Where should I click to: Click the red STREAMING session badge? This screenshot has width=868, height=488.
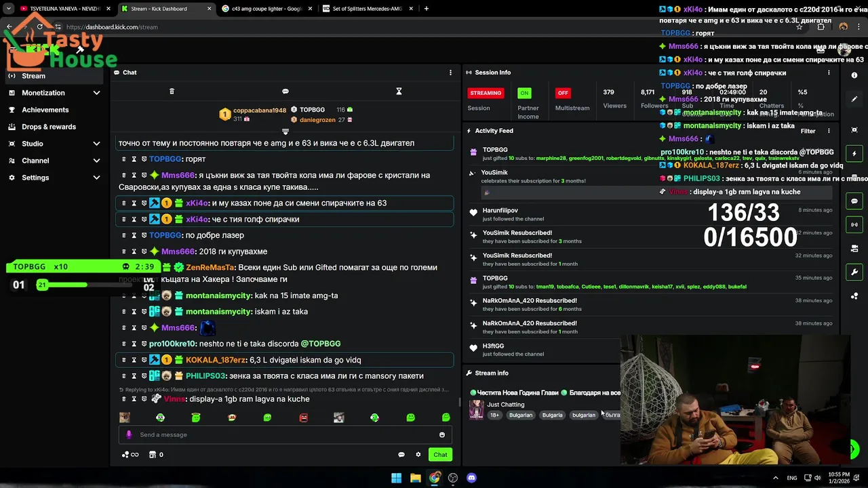pyautogui.click(x=486, y=93)
